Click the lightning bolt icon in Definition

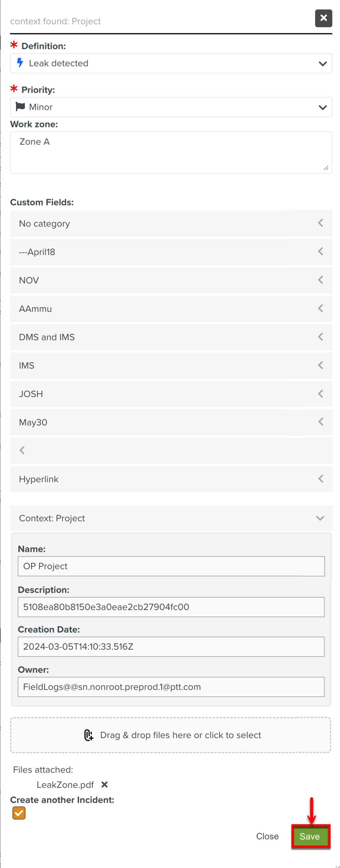point(20,63)
